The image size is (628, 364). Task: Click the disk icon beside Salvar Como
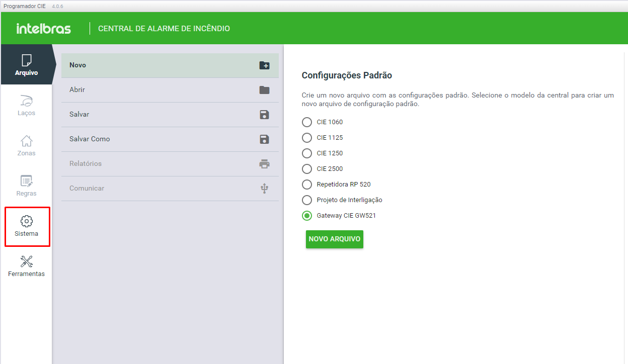(x=264, y=139)
